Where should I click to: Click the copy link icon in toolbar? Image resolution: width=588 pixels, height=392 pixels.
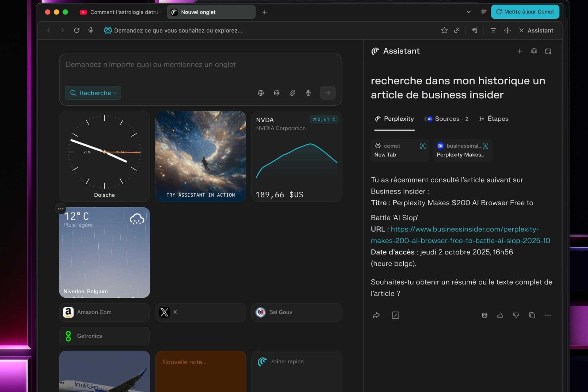click(x=457, y=30)
